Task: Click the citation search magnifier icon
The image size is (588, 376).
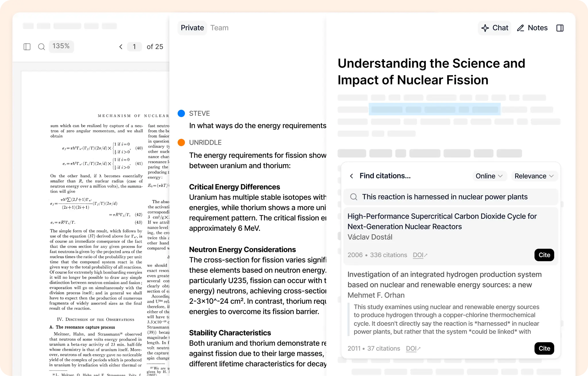Action: [x=354, y=197]
